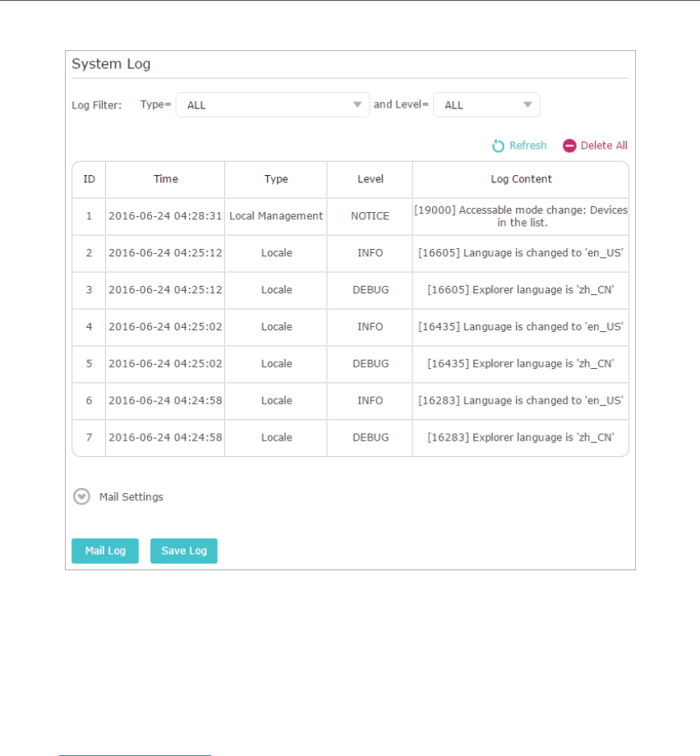Screen dimensions: 700x756
Task: Click the Locale type cell in row 6
Action: tap(277, 401)
